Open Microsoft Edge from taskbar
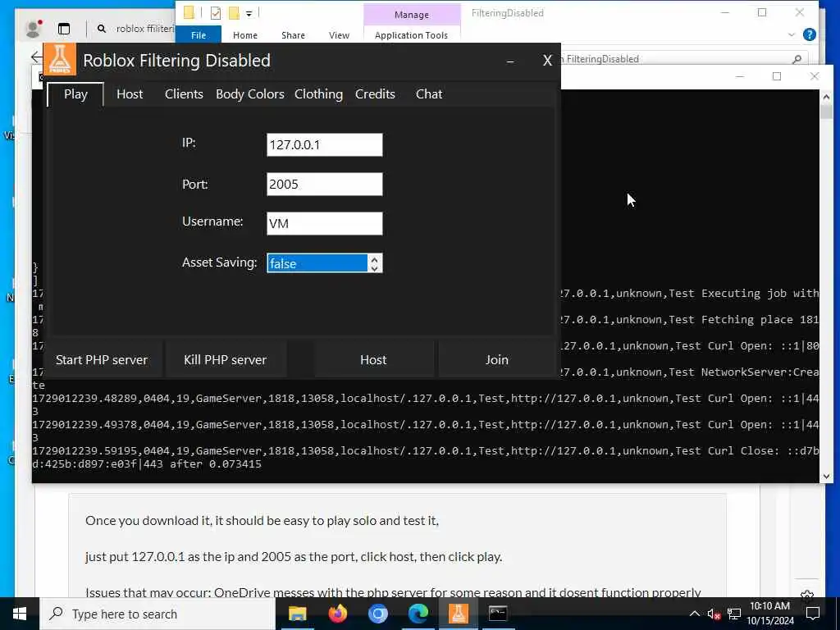 coord(418,614)
